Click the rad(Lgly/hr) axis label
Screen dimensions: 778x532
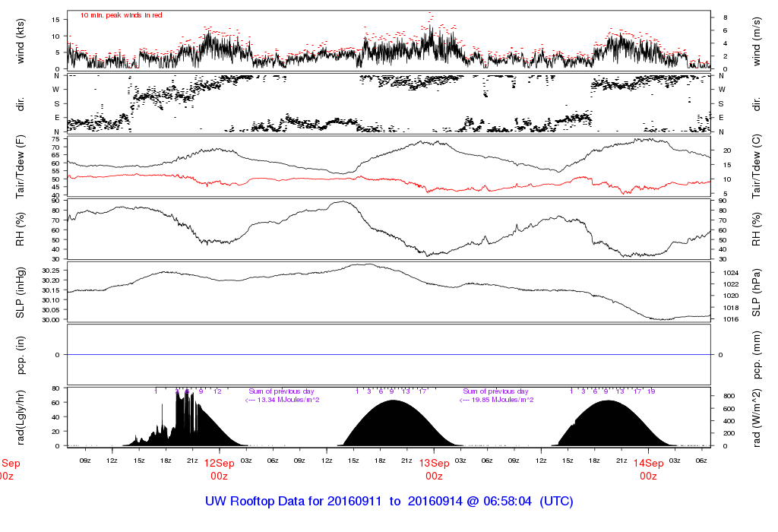21,417
